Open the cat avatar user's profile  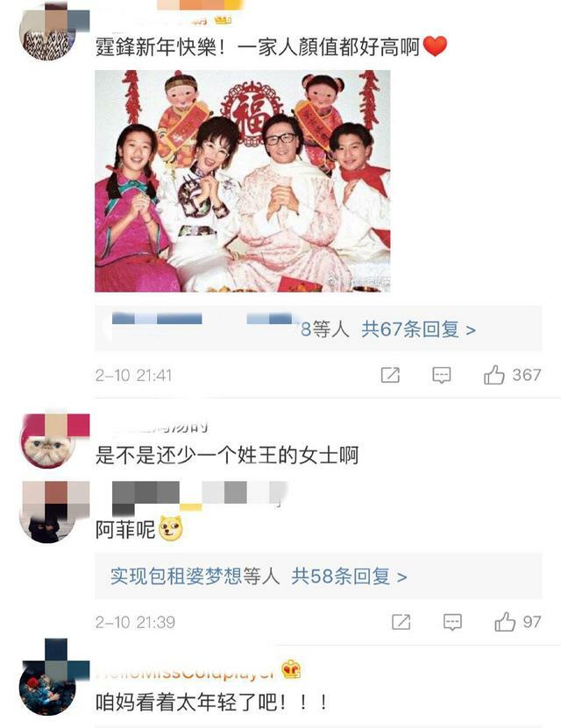[47, 442]
